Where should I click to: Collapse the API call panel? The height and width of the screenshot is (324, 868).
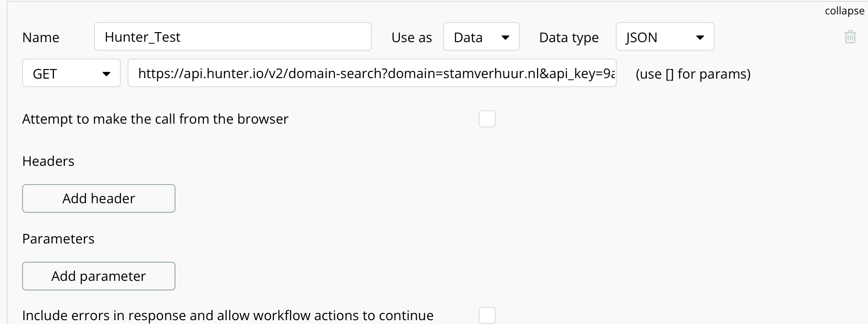point(844,11)
